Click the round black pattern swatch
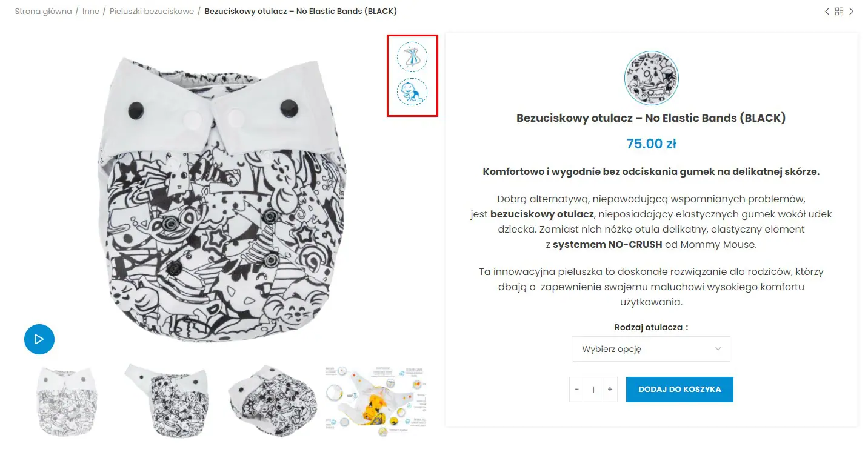 [x=651, y=78]
